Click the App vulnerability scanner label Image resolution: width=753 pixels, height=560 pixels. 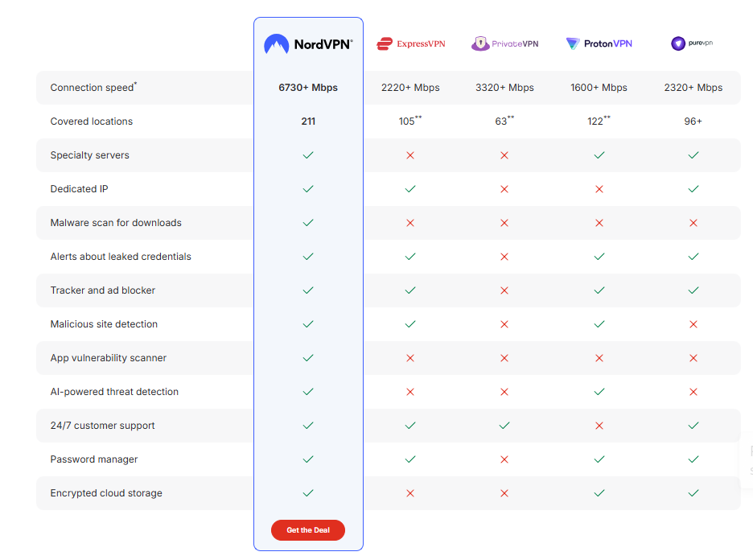click(108, 358)
